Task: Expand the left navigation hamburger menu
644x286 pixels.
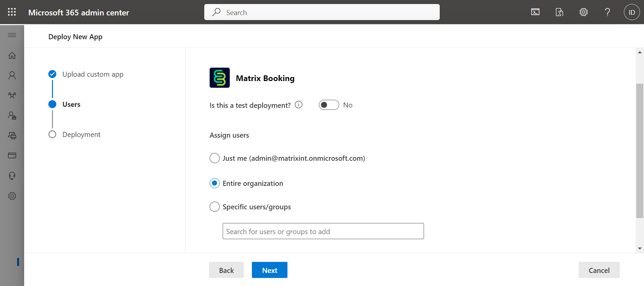Action: click(x=12, y=35)
